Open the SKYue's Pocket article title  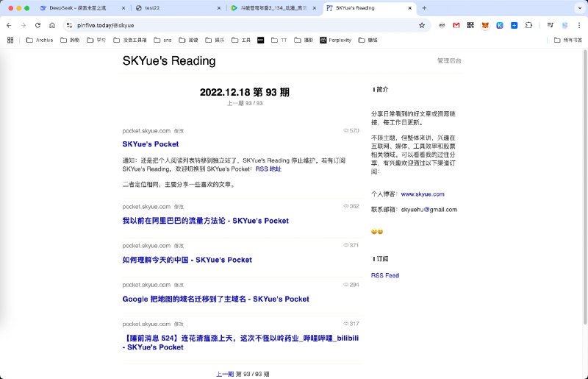[151, 144]
